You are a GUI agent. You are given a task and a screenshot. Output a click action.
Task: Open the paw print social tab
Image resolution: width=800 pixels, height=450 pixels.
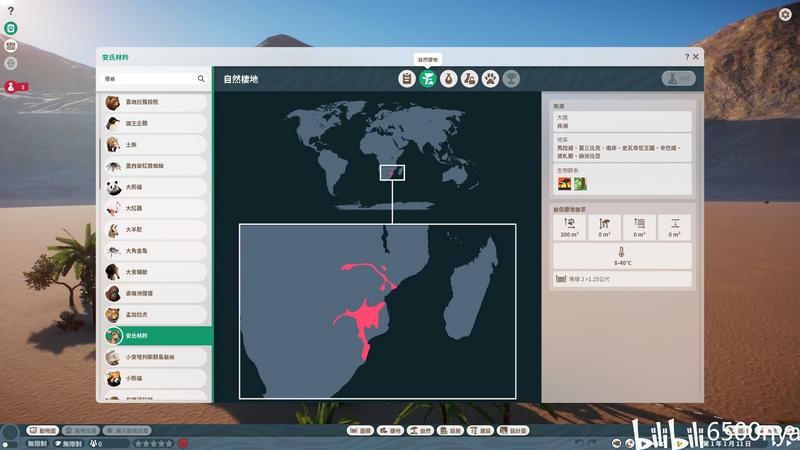490,79
